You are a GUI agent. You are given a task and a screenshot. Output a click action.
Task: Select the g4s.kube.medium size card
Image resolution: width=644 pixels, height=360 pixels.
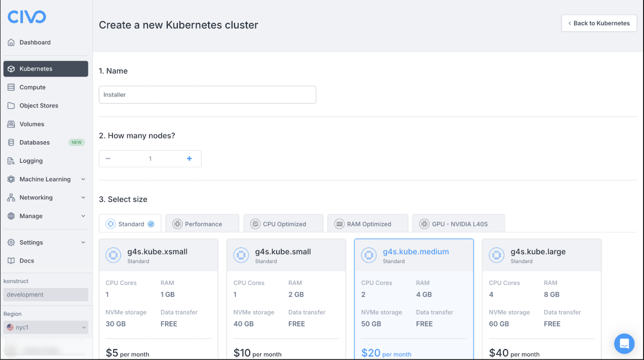click(x=414, y=299)
